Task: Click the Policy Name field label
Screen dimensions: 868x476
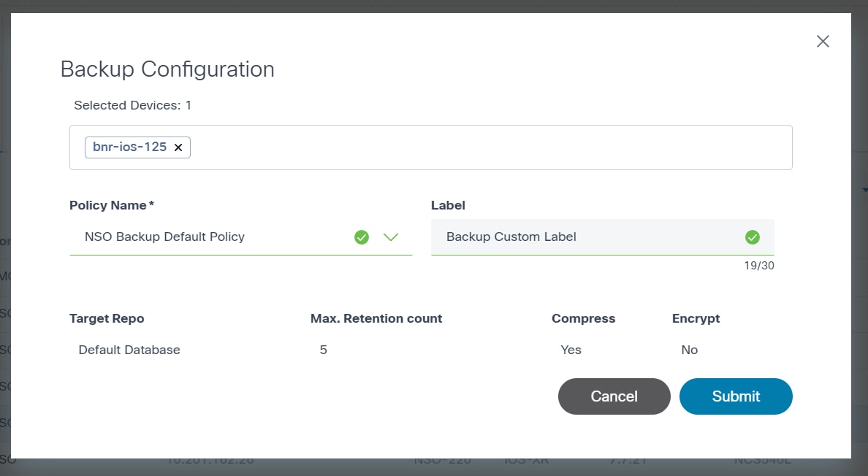Action: click(108, 205)
